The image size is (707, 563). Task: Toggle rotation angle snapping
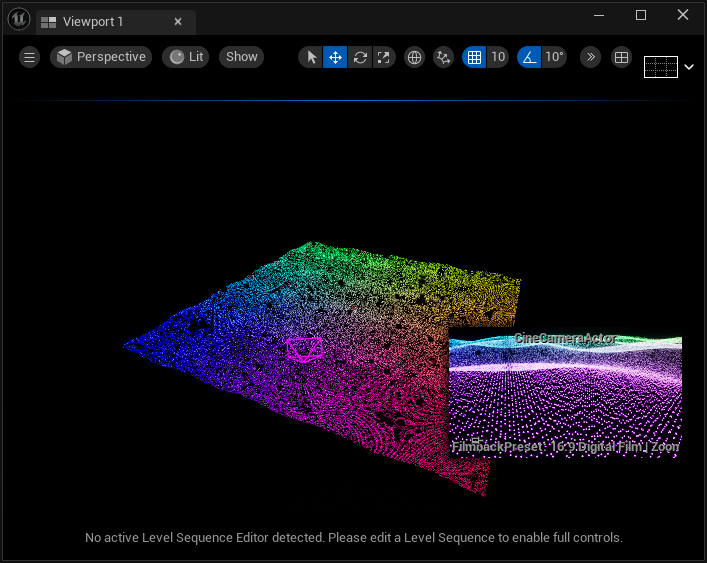click(530, 57)
